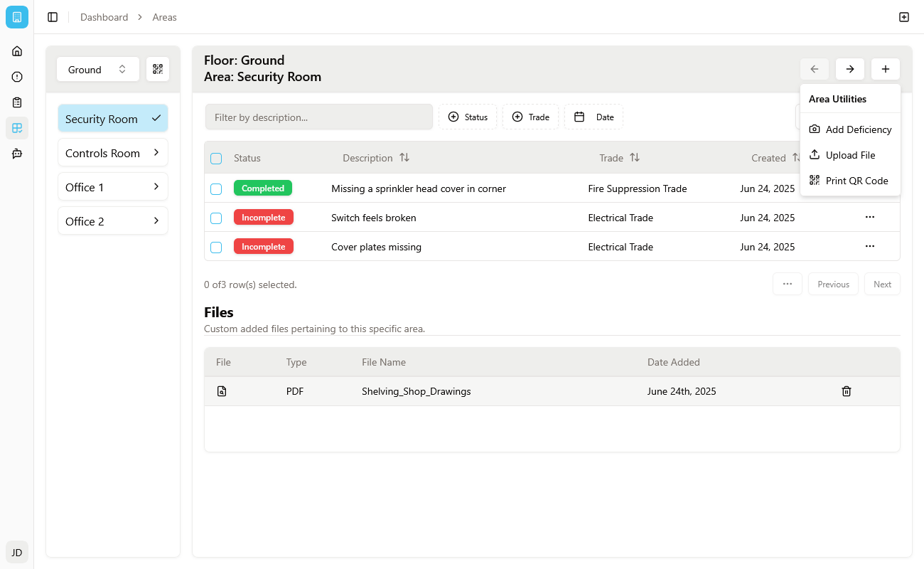The image size is (924, 569).
Task: Click Dashboard breadcrumb link
Action: pyautogui.click(x=104, y=17)
